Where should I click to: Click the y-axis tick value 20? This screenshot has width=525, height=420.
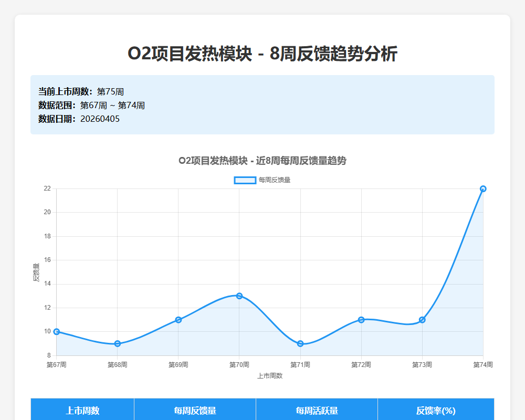(47, 212)
